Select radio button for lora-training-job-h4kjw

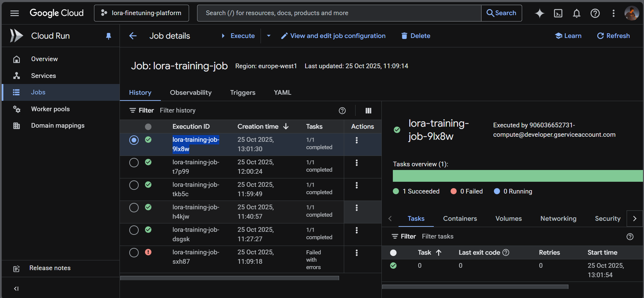click(x=134, y=208)
